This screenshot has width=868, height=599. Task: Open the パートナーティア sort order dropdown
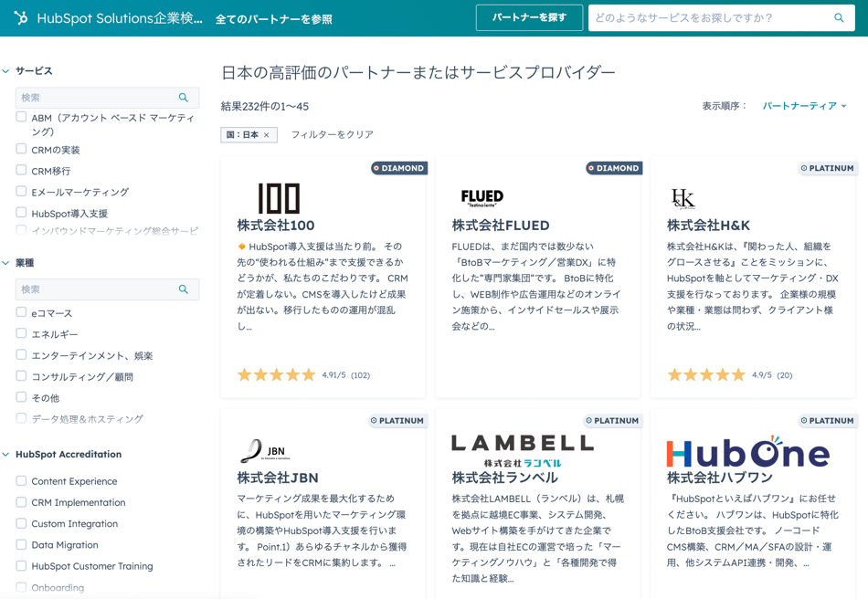[804, 106]
